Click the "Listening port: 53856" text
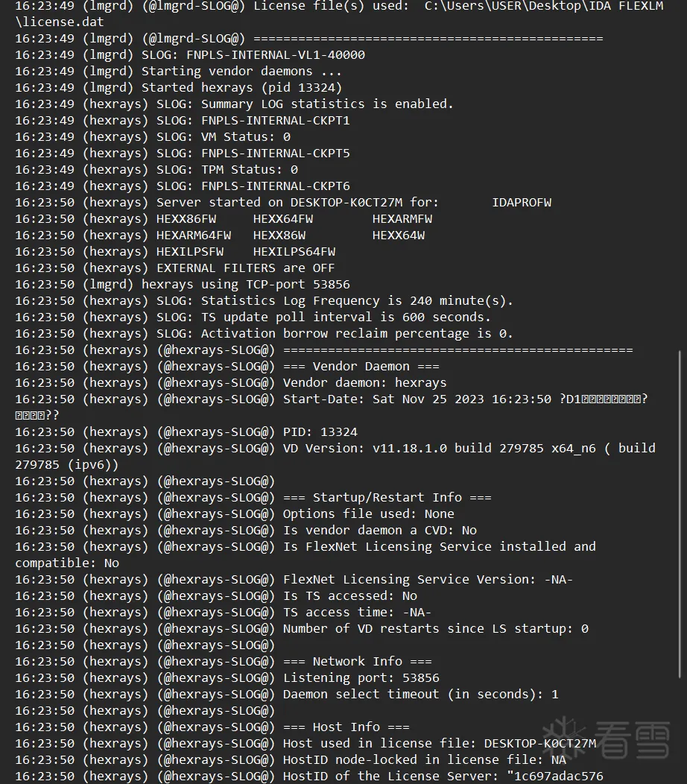The width and height of the screenshot is (687, 784). (x=361, y=678)
